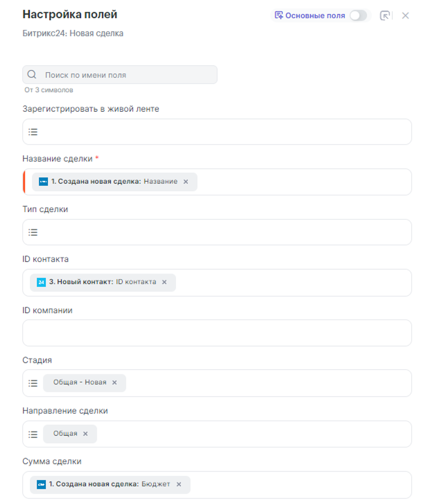The height and width of the screenshot is (504, 434).
Task: Click the Bitrix24 icon in contact chip
Action: click(41, 282)
